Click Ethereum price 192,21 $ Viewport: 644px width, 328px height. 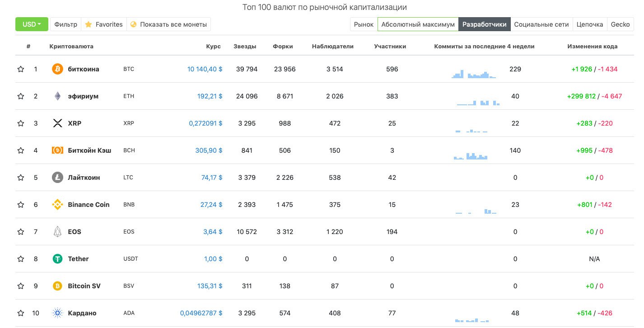(210, 96)
